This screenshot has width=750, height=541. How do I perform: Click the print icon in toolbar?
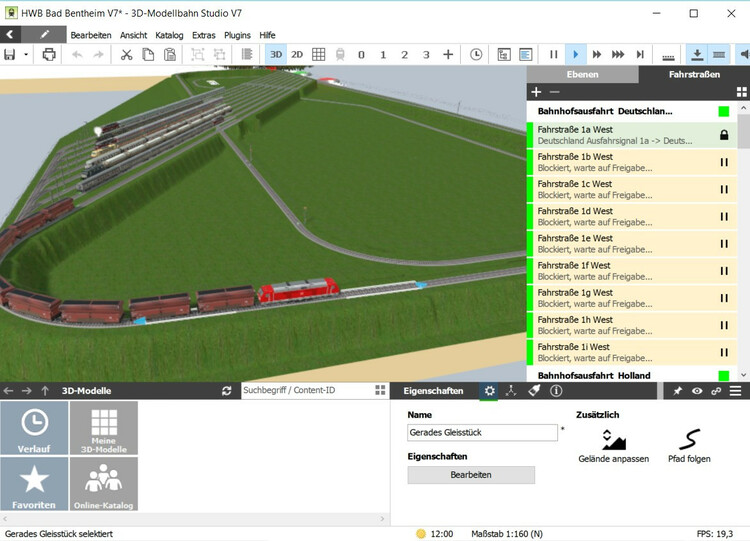point(49,54)
